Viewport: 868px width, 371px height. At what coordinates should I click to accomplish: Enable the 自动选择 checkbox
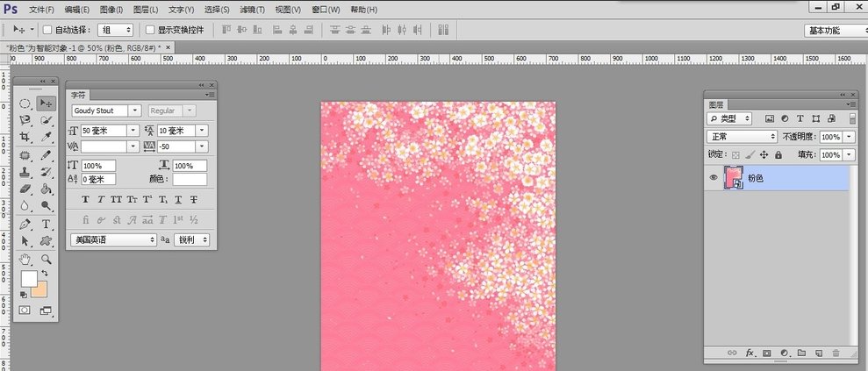[x=47, y=30]
